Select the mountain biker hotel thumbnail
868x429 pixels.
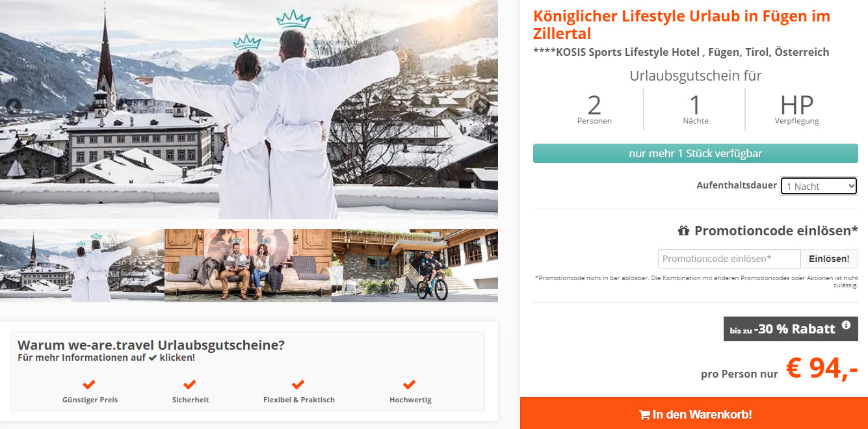[415, 265]
